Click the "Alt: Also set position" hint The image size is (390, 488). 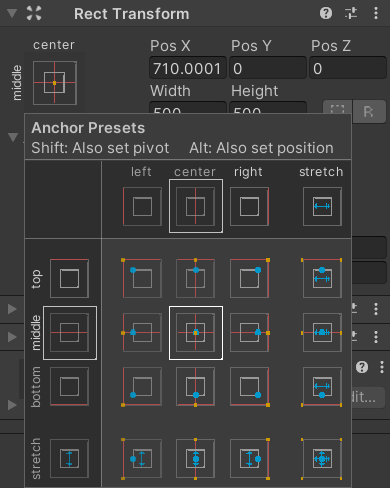click(x=261, y=148)
